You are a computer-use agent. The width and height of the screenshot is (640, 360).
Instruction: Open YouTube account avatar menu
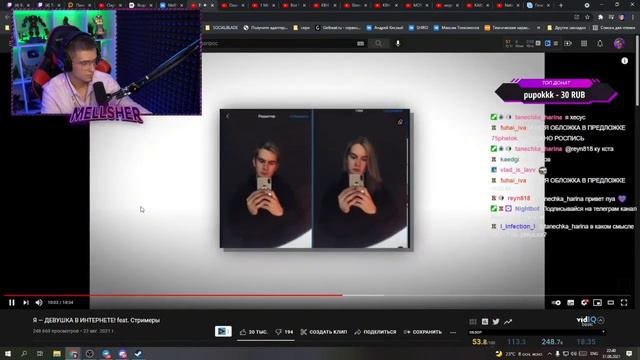click(x=619, y=43)
